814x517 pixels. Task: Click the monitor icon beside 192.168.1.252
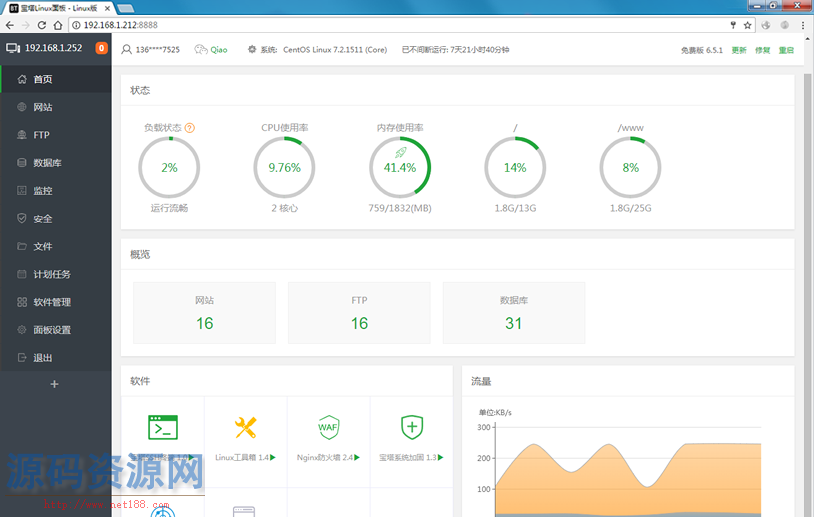point(13,48)
